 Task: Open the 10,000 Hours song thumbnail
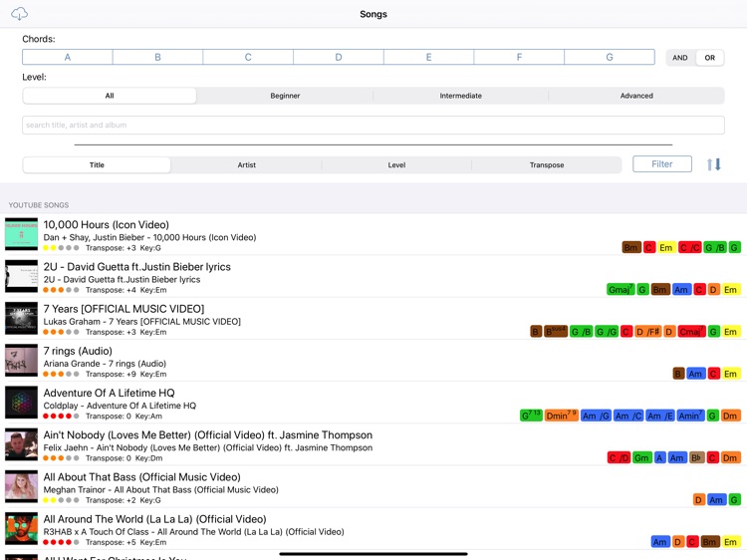tap(22, 234)
